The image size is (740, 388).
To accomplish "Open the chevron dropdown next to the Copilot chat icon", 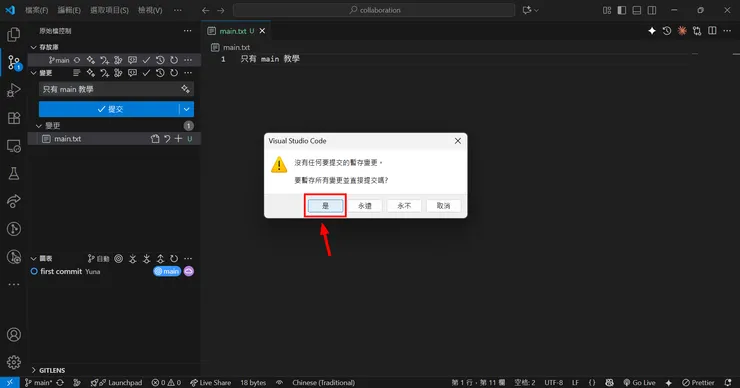I will [x=536, y=10].
